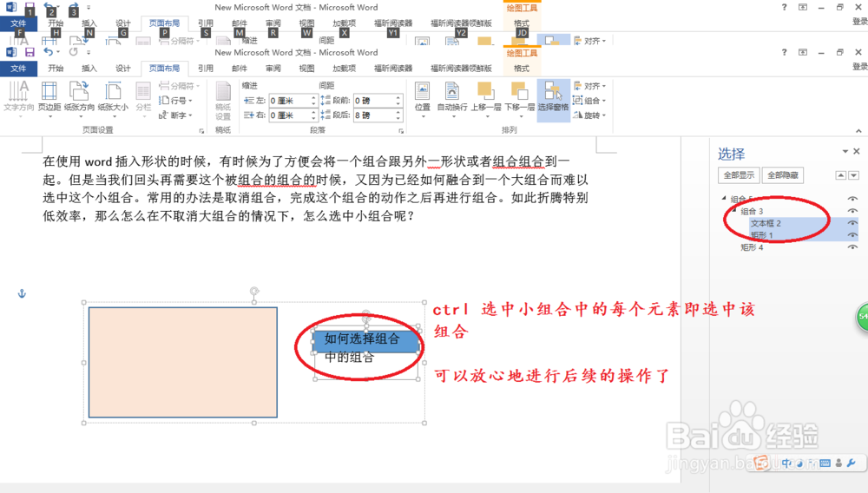Click the 登录 sign-in link in the lower ribbon
868x493 pixels.
point(859,66)
